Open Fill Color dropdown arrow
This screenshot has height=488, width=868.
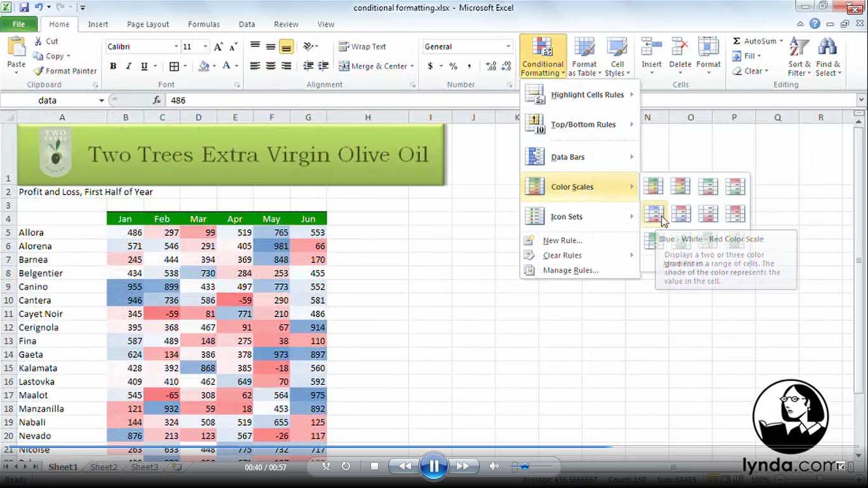pos(214,66)
